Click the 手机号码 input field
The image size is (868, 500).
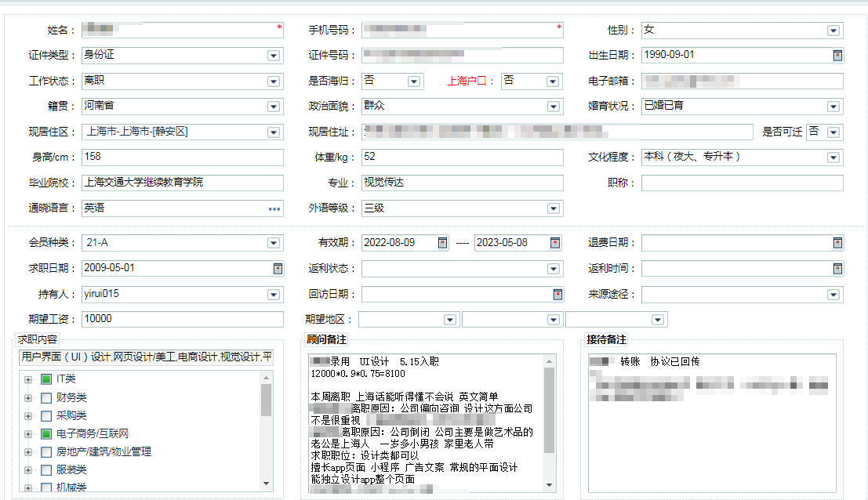463,30
